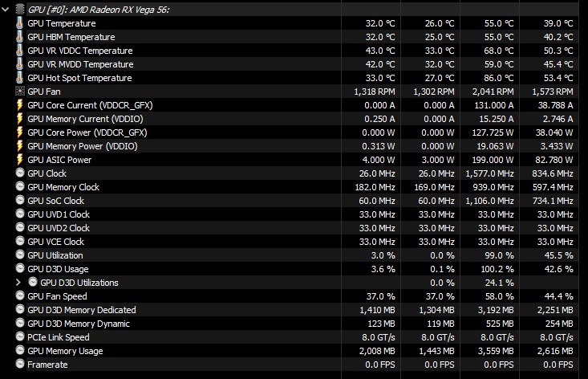This screenshot has width=588, height=379.
Task: Click thermometer icon for GPU VR VDDC Temperature
Action: 19,51
